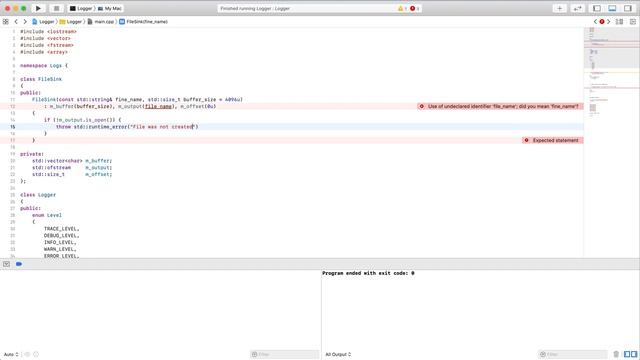Image resolution: width=640 pixels, height=360 pixels.
Task: Open the Library with the plus button
Action: (x=560, y=8)
